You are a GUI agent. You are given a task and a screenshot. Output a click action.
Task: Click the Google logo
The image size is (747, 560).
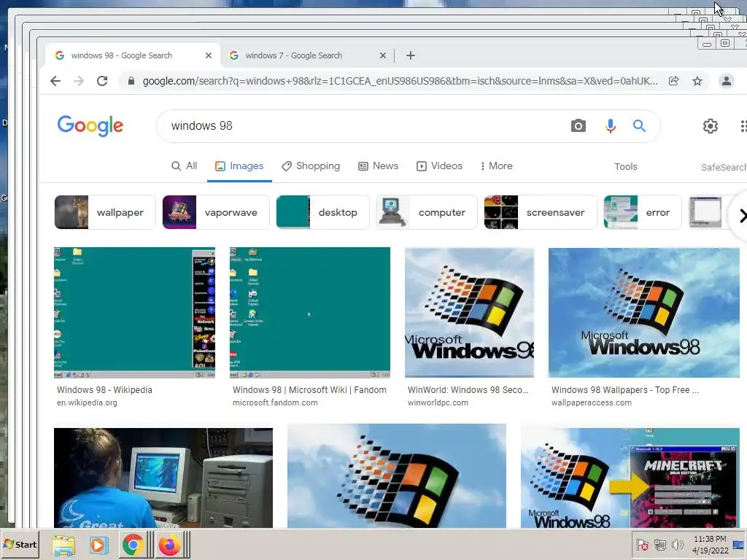[x=90, y=125]
